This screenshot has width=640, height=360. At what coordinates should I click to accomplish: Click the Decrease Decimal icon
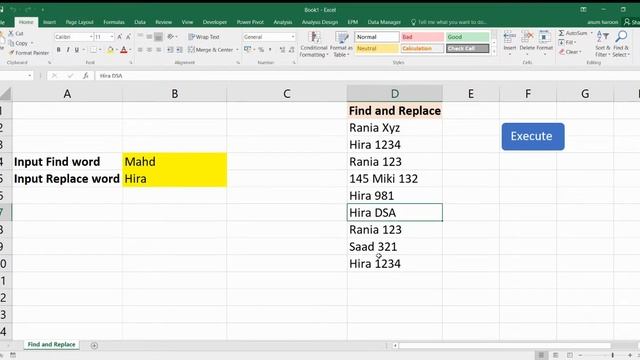(291, 50)
